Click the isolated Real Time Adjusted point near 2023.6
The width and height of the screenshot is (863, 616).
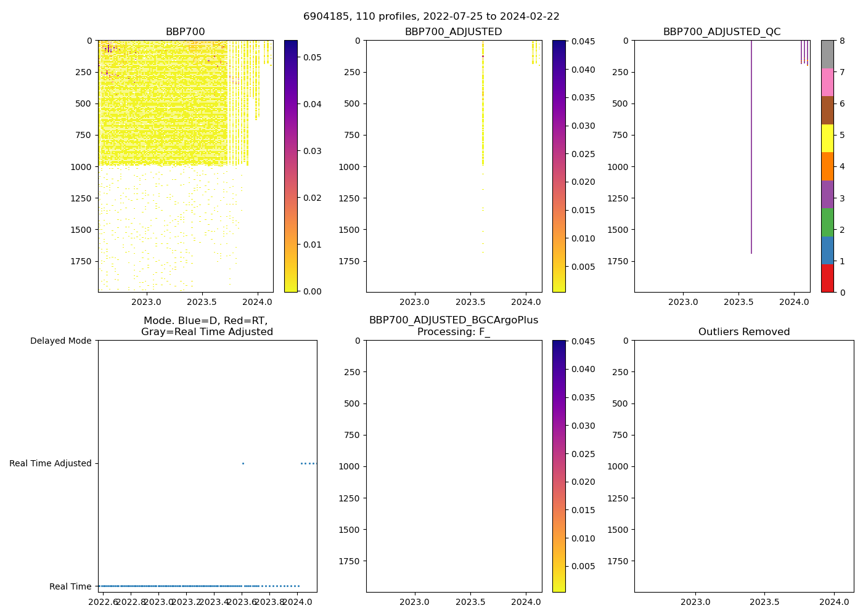[x=243, y=463]
